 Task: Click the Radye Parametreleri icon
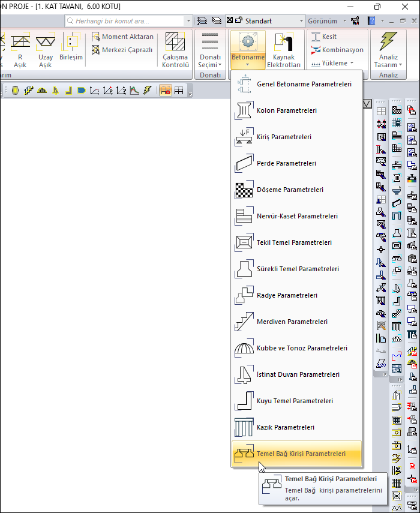(x=244, y=295)
